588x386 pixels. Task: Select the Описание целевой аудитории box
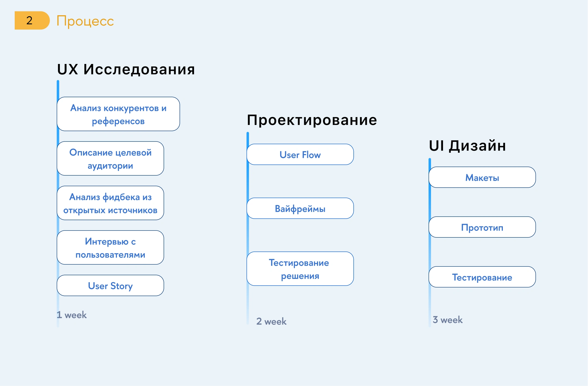point(110,158)
